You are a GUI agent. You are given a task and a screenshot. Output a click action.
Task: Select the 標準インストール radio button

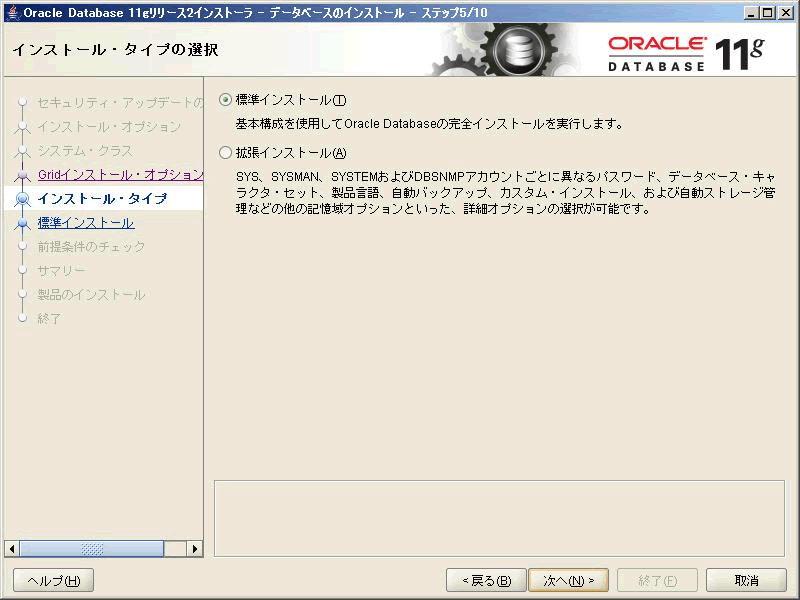coord(225,100)
